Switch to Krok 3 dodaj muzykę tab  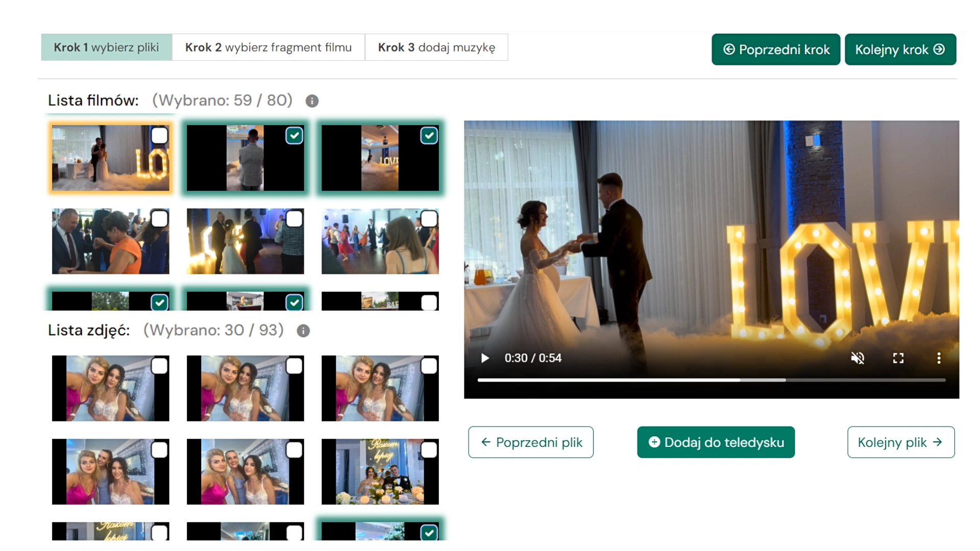[436, 47]
